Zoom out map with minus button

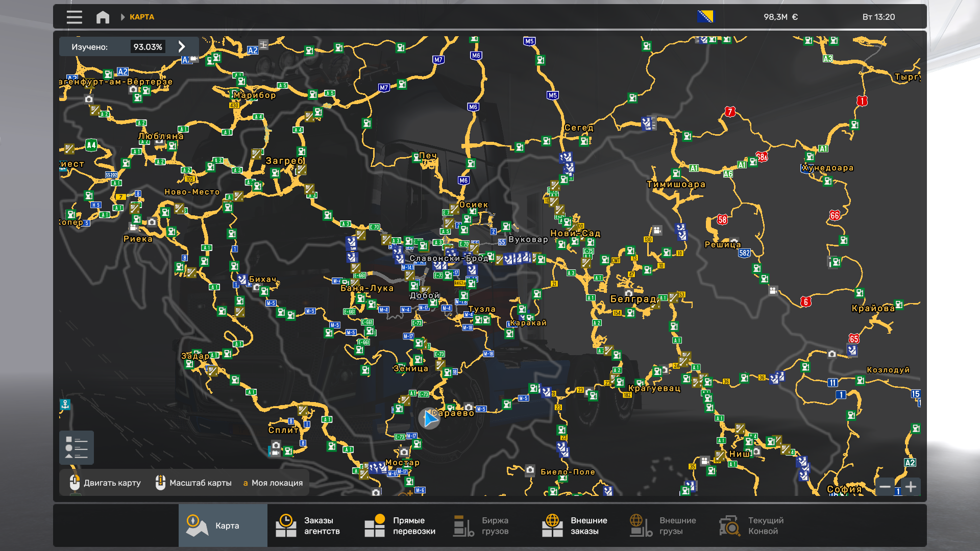coord(885,487)
